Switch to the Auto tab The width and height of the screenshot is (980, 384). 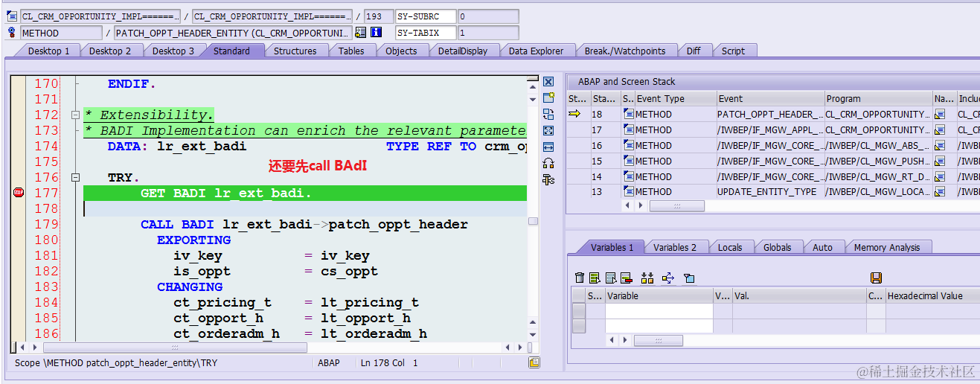[822, 247]
